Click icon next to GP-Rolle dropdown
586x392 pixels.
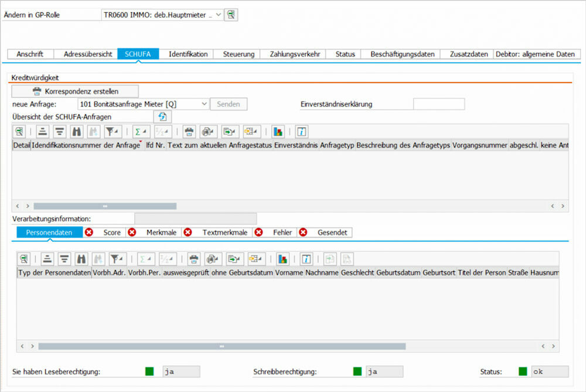coord(231,15)
